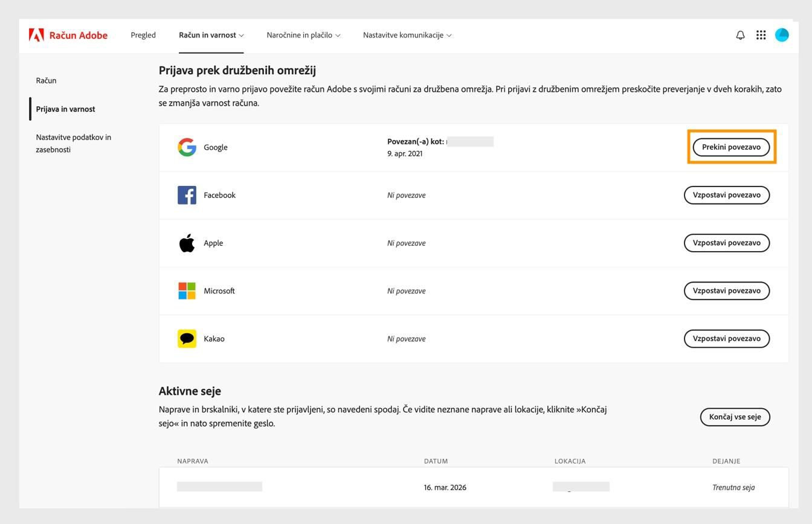Open Nastavitve podatkov in zasebnosti
This screenshot has width=812, height=524.
click(x=73, y=143)
